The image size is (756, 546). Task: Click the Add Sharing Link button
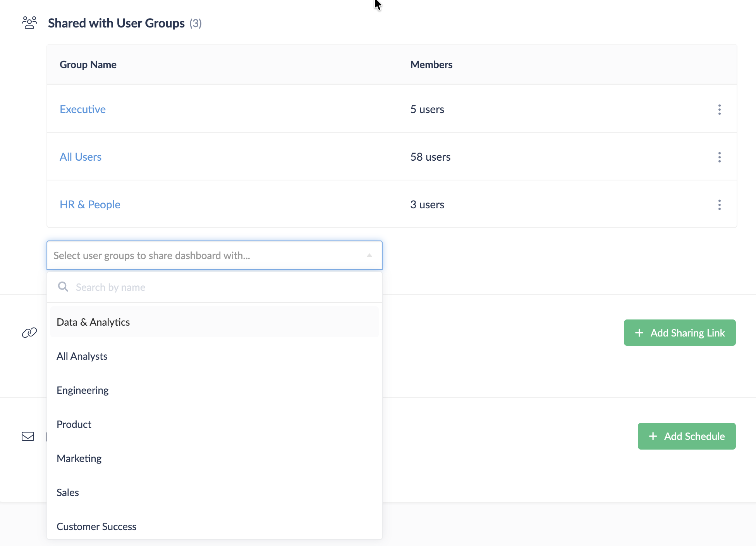tap(679, 332)
